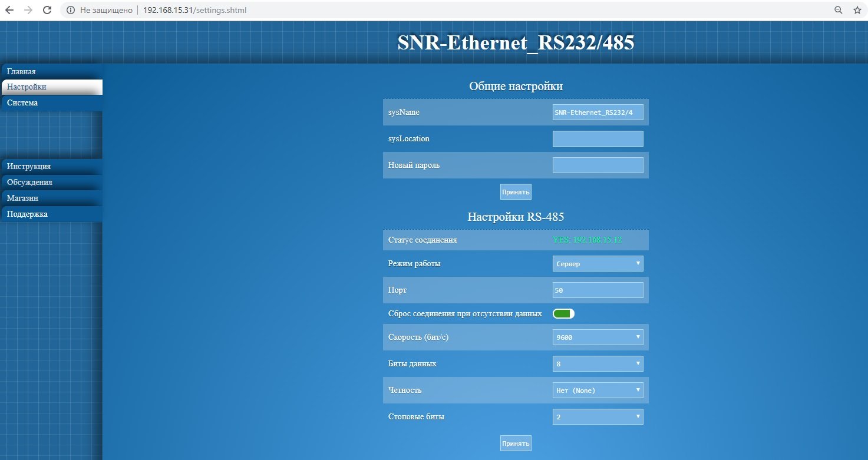Click the Общие настройки heading
868x460 pixels.
point(516,87)
